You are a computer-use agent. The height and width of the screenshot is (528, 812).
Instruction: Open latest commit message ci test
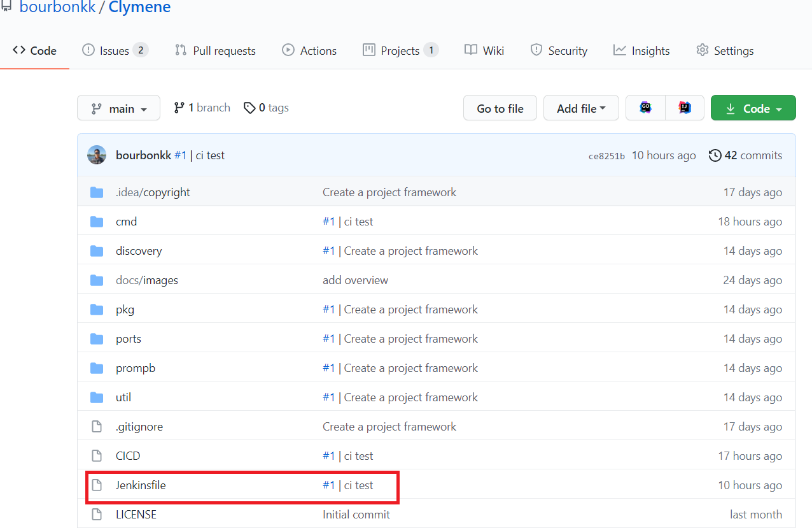(x=209, y=155)
